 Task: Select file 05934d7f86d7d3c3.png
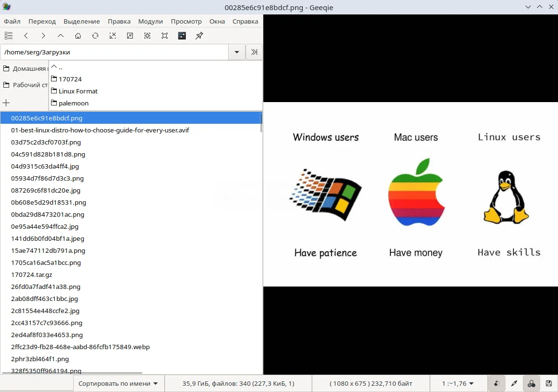tap(130, 178)
